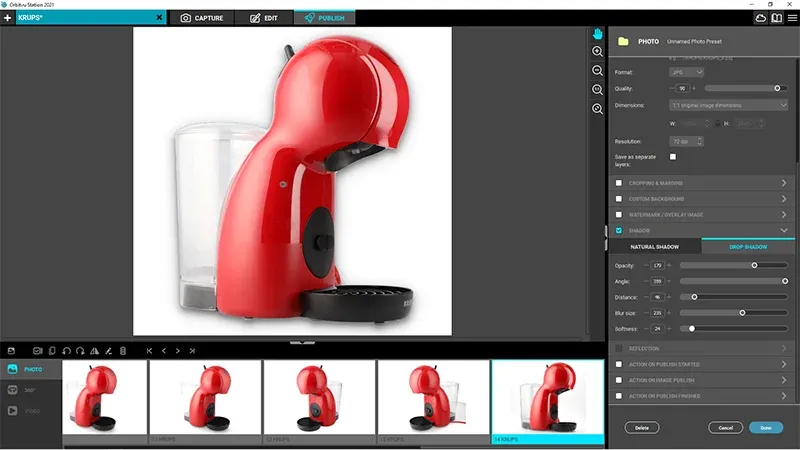Viewport: 800px width, 450px height.
Task: Open the Format JPG dropdown
Action: click(686, 72)
